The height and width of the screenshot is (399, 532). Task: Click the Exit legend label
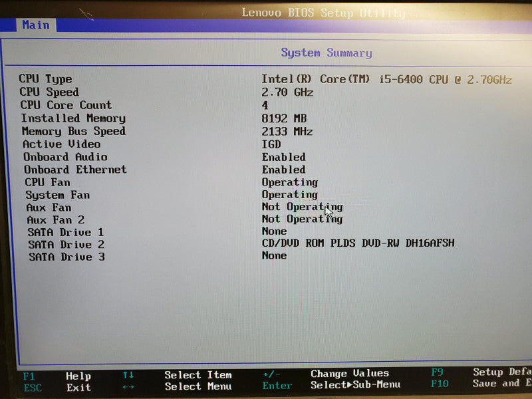point(78,388)
